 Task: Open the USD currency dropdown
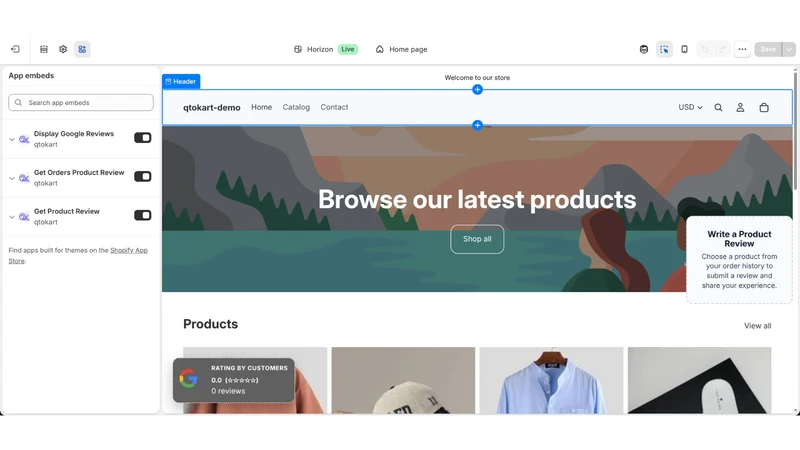point(690,107)
